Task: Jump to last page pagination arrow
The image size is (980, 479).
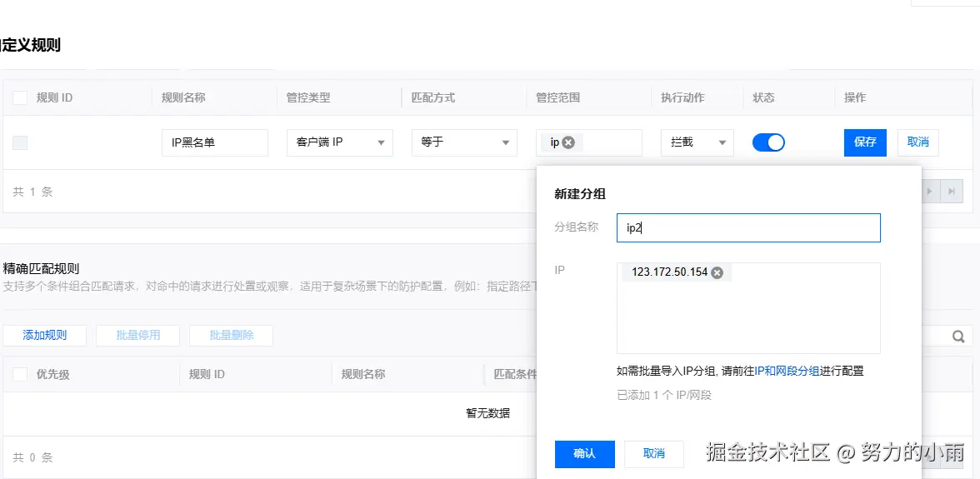Action: (x=952, y=192)
